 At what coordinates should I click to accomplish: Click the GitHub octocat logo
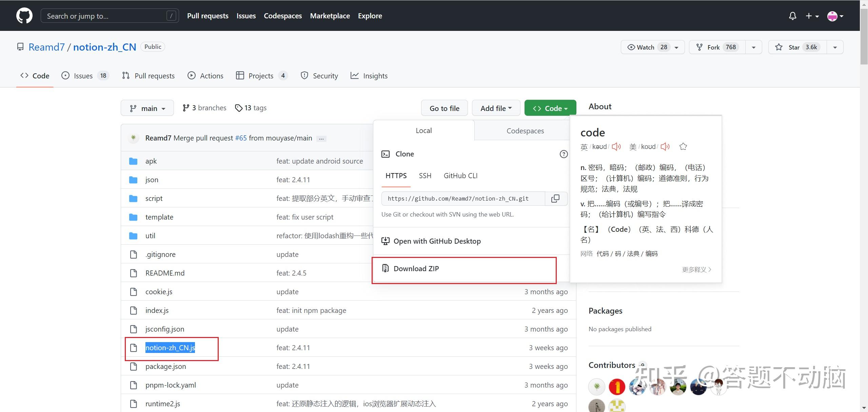point(24,15)
